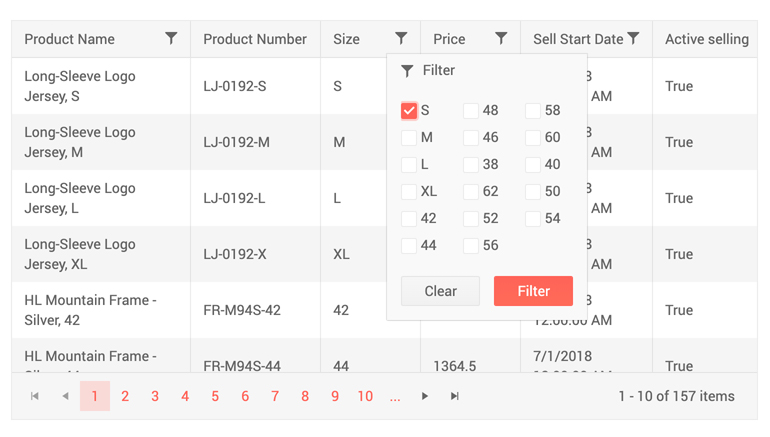Click the Product Number column header
This screenshot has width=770, height=437.
click(255, 39)
